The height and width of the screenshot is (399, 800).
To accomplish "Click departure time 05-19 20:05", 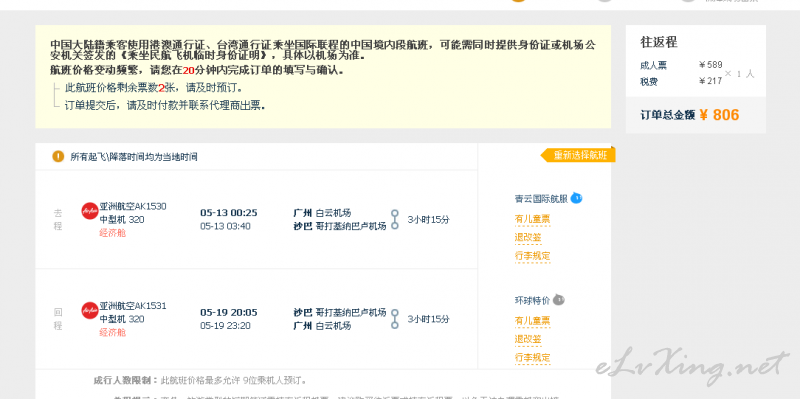I will [229, 312].
